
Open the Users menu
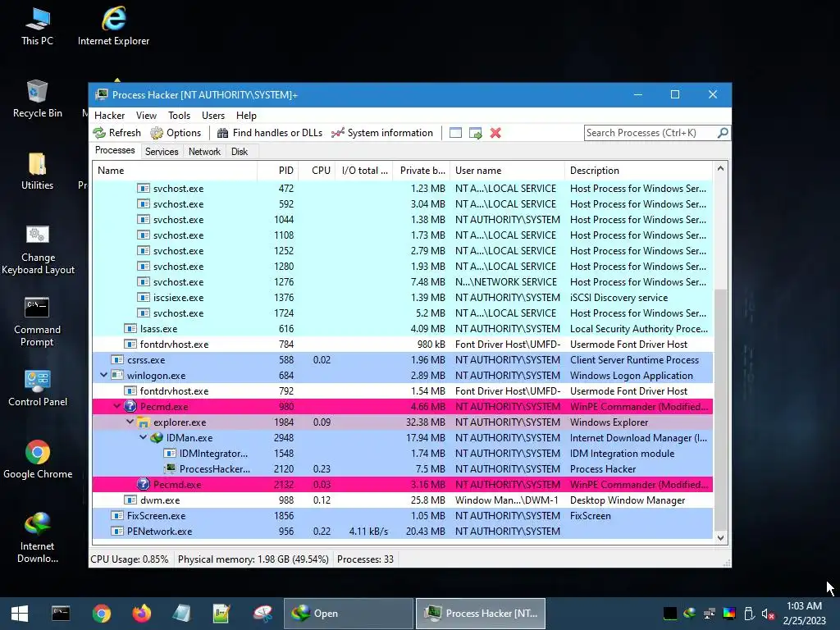coord(213,115)
